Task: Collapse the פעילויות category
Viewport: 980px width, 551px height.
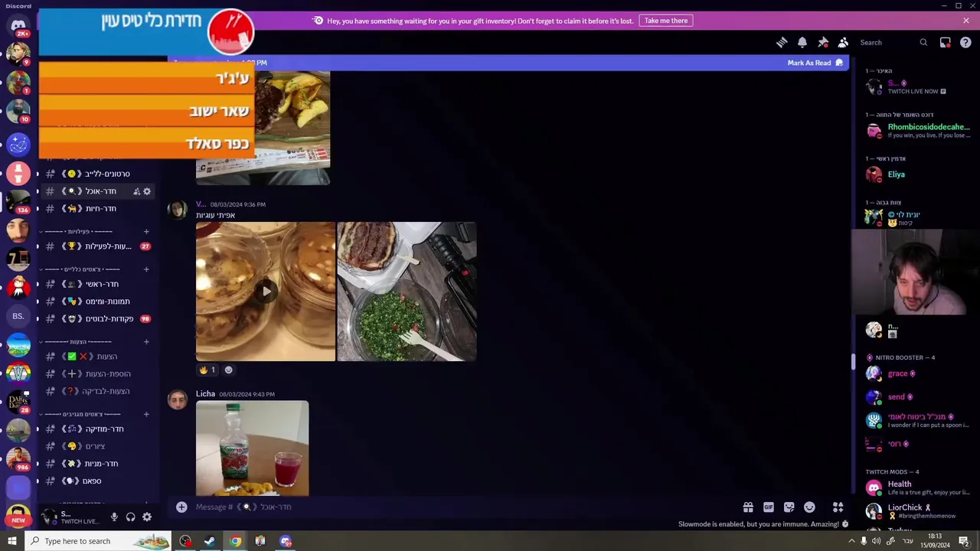Action: tap(78, 231)
